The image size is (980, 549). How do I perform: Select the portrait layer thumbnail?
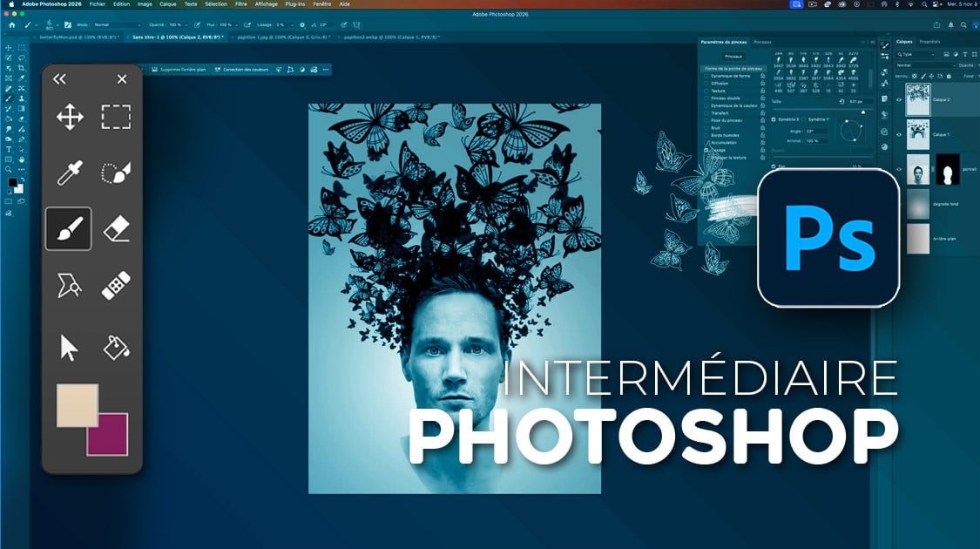point(918,170)
